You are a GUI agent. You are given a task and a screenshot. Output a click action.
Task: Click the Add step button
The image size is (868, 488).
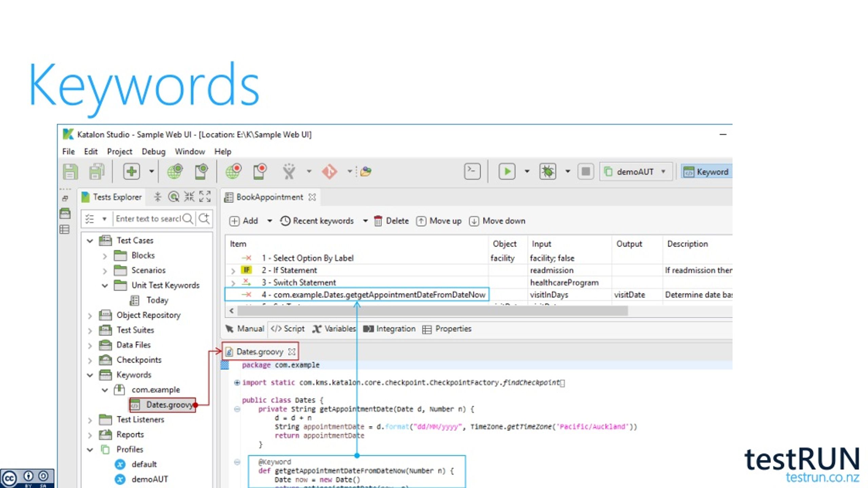pyautogui.click(x=244, y=221)
